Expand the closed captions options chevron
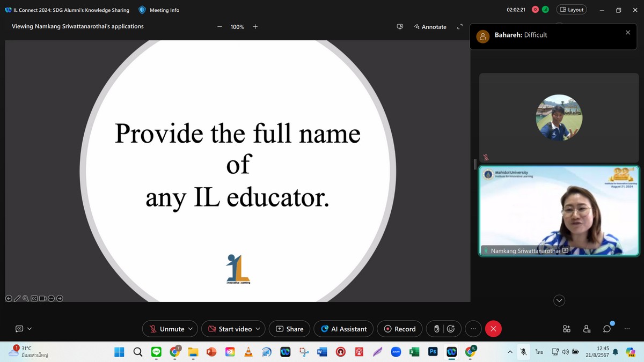The width and height of the screenshot is (644, 362). pos(30,329)
